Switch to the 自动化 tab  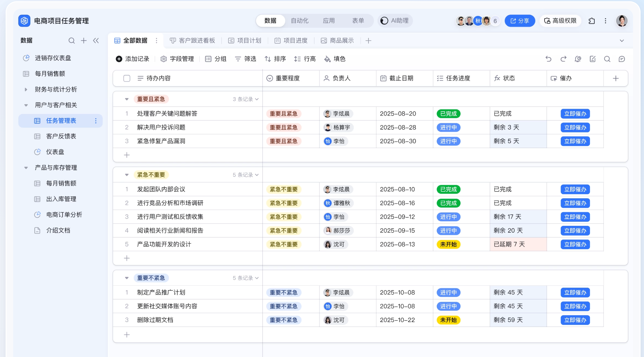299,21
